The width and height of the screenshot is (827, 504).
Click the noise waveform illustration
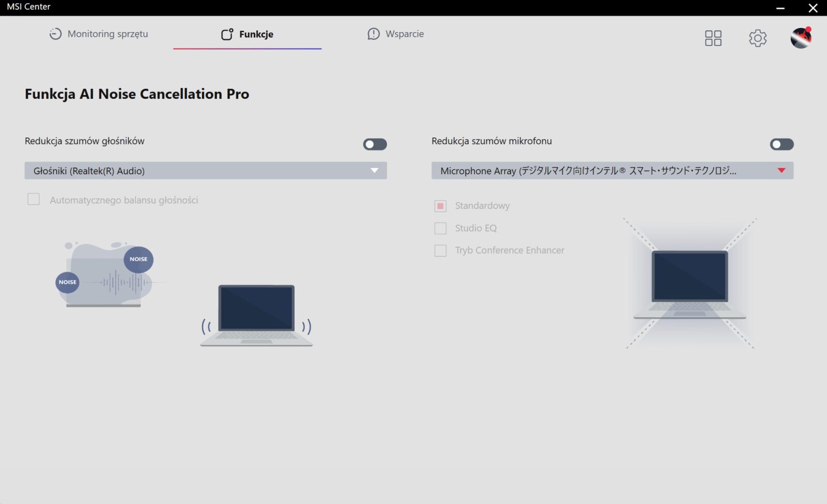pos(105,274)
